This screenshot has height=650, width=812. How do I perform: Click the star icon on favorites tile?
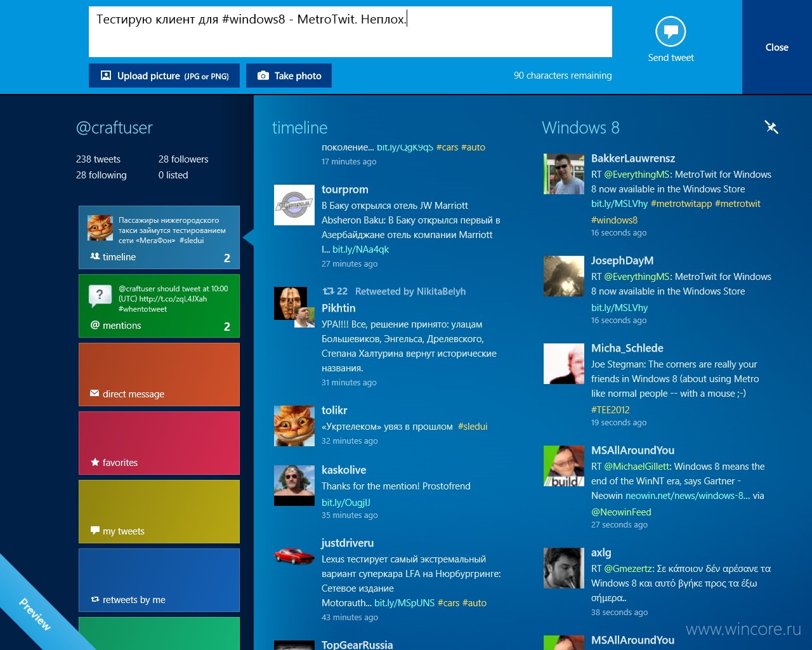[95, 462]
